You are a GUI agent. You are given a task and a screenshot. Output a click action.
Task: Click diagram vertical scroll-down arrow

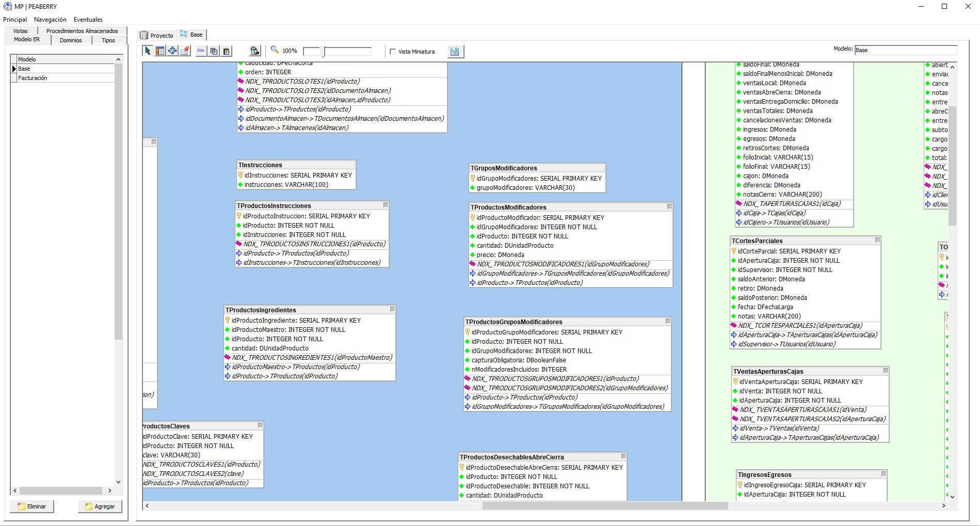click(953, 497)
